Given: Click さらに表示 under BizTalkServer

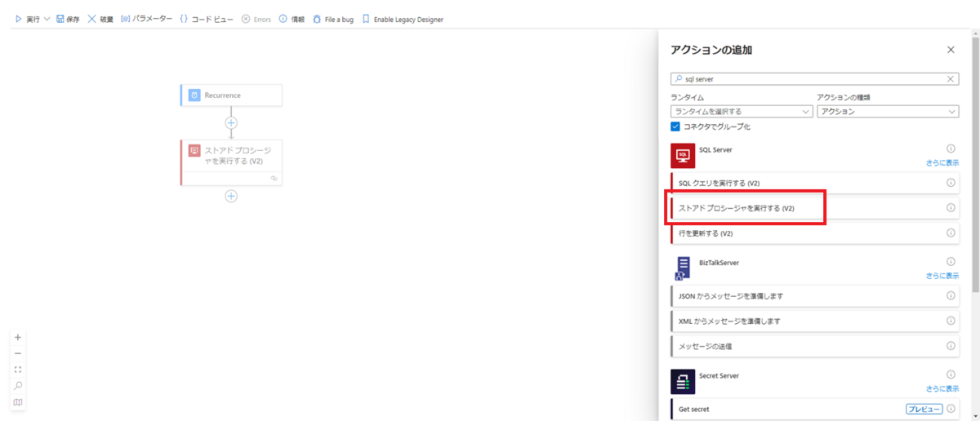Looking at the screenshot, I should tap(942, 276).
